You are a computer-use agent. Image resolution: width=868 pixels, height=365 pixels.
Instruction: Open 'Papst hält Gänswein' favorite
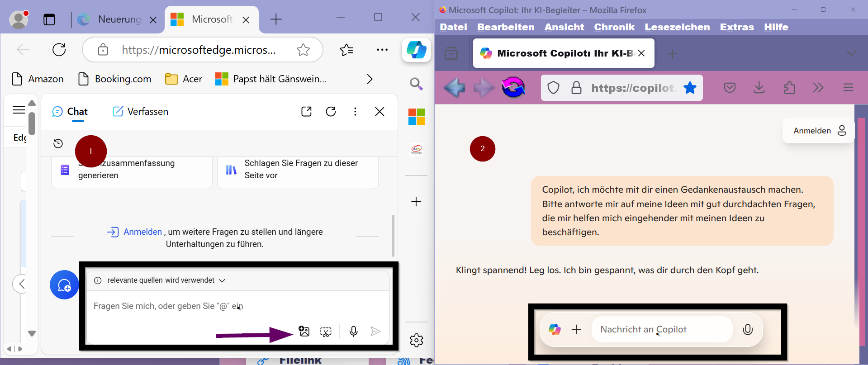(x=271, y=79)
